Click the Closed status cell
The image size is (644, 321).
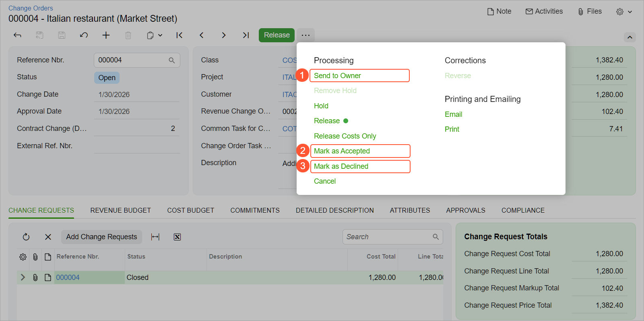[x=165, y=278]
